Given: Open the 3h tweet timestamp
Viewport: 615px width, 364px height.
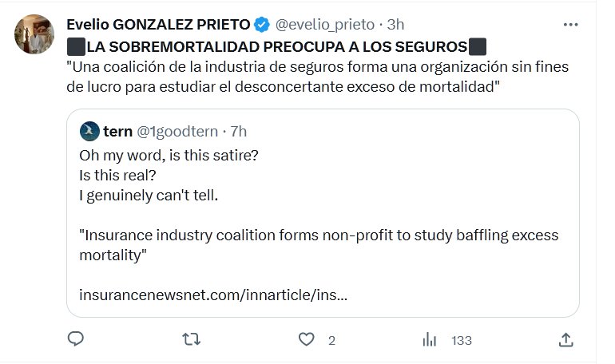Looking at the screenshot, I should tap(396, 25).
